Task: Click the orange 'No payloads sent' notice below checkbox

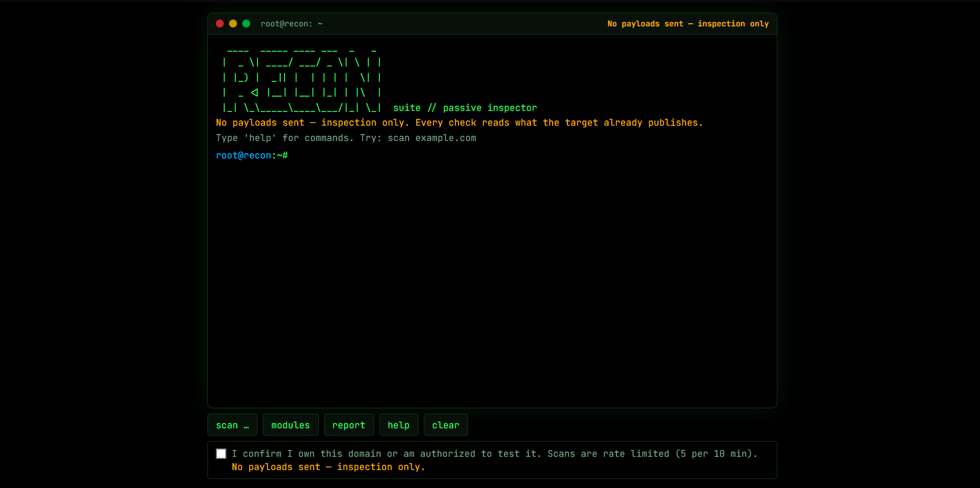Action: (328, 467)
